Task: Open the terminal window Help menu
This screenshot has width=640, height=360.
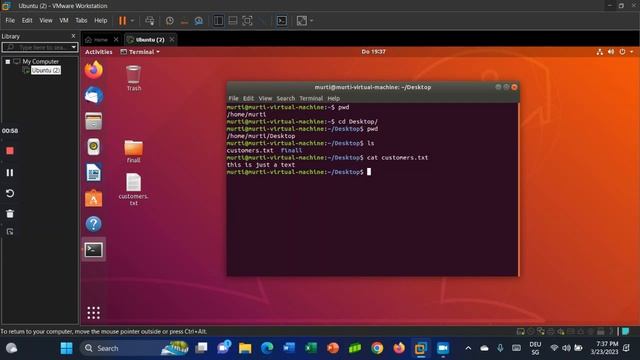Action: click(333, 98)
